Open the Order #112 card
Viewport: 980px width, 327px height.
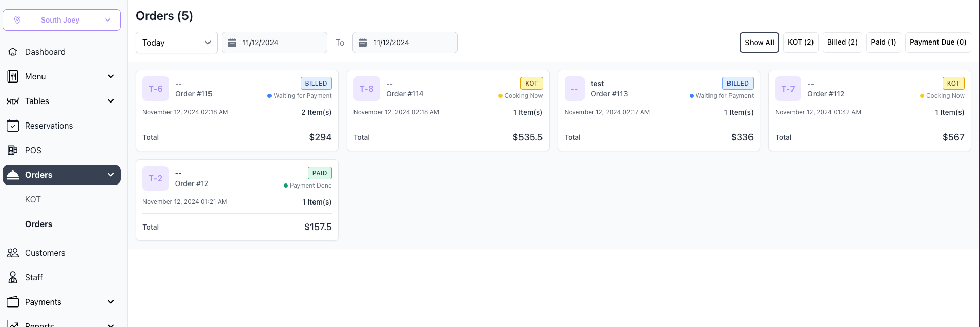tap(870, 110)
